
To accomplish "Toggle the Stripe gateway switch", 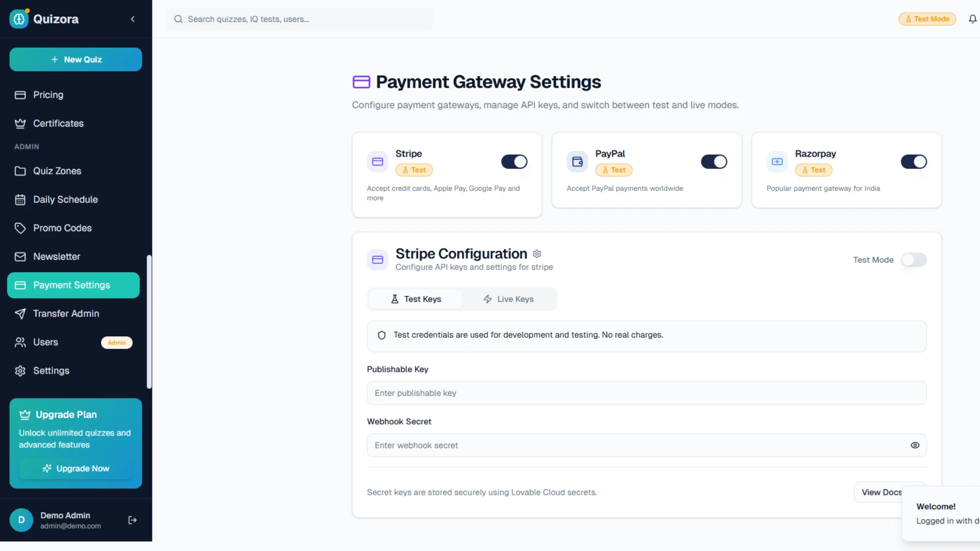I will pos(514,162).
